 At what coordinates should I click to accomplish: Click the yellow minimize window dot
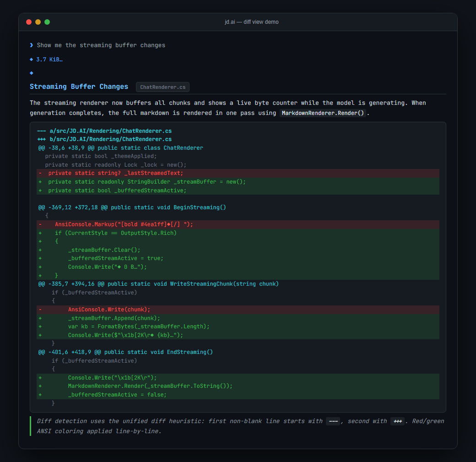coord(38,22)
